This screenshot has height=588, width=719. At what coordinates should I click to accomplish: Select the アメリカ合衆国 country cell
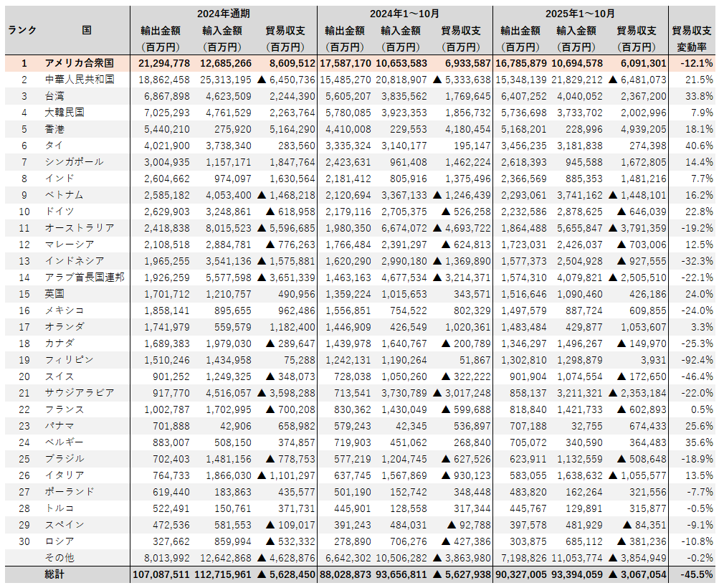click(x=74, y=63)
